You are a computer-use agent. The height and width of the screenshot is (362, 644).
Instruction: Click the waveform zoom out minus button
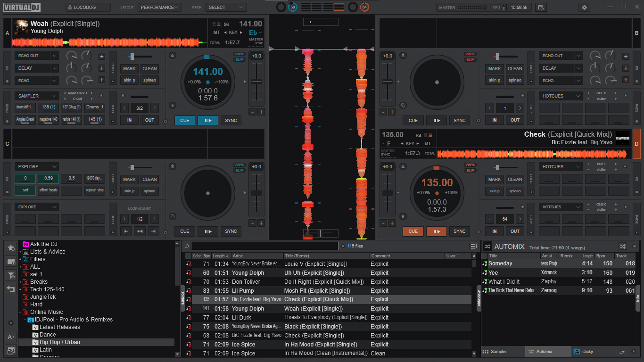click(x=331, y=22)
